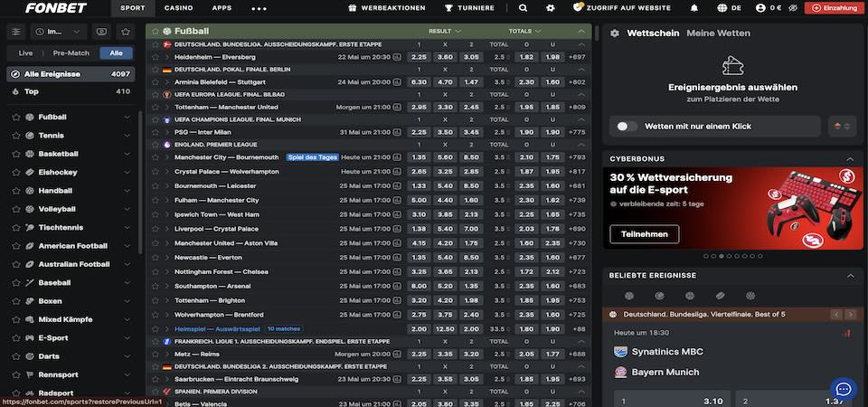This screenshot has width=868, height=407.
Task: Favorite Southampton — Arsenal match
Action: 156,287
